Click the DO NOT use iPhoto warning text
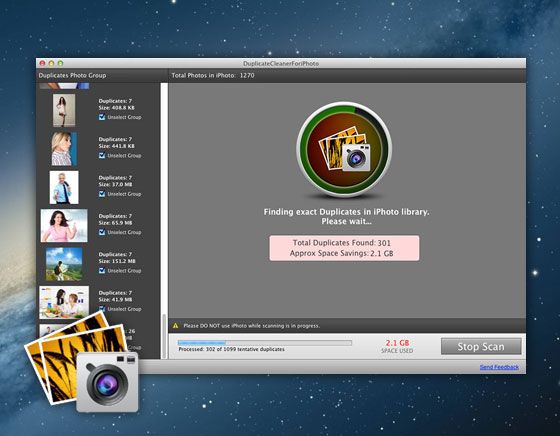This screenshot has height=436, width=560. (251, 326)
